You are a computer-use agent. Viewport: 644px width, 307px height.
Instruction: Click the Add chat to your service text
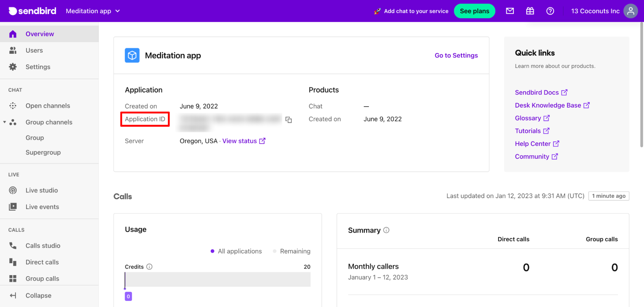coord(416,11)
